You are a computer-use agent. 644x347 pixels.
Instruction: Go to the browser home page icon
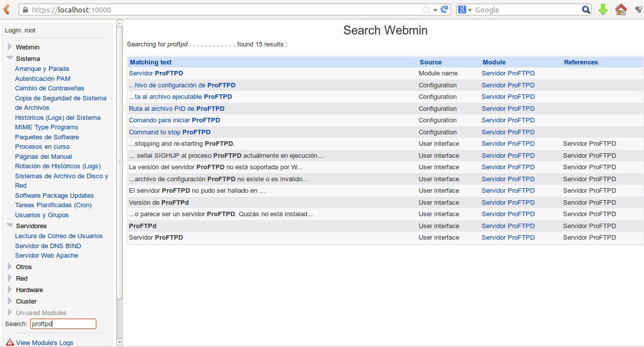621,9
